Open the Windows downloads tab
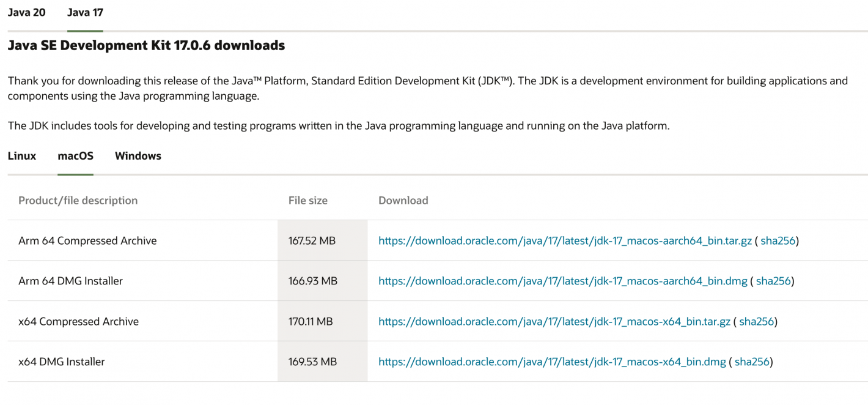The width and height of the screenshot is (868, 405). point(138,156)
